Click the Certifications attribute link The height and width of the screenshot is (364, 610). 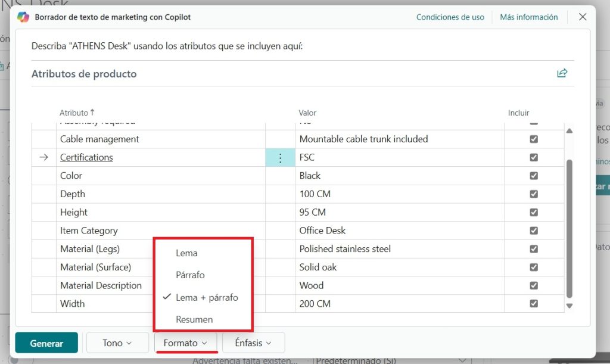pos(86,157)
